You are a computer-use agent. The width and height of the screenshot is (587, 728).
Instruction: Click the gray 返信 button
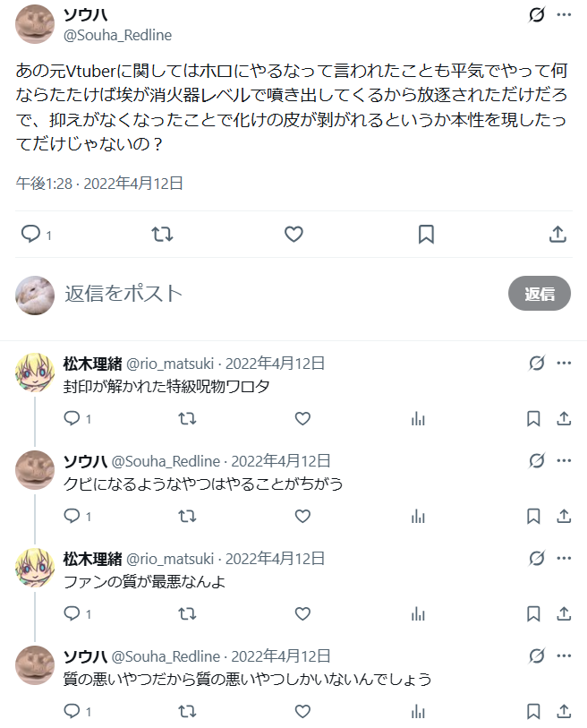pos(540,294)
